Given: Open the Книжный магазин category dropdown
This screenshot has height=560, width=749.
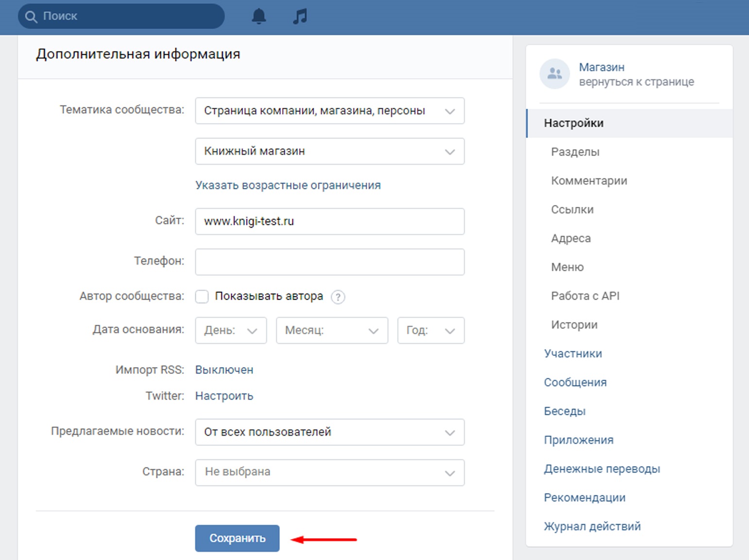Looking at the screenshot, I should (329, 151).
